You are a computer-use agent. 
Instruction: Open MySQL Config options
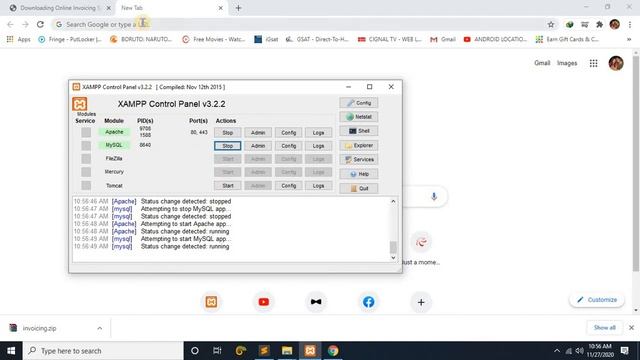pos(288,146)
